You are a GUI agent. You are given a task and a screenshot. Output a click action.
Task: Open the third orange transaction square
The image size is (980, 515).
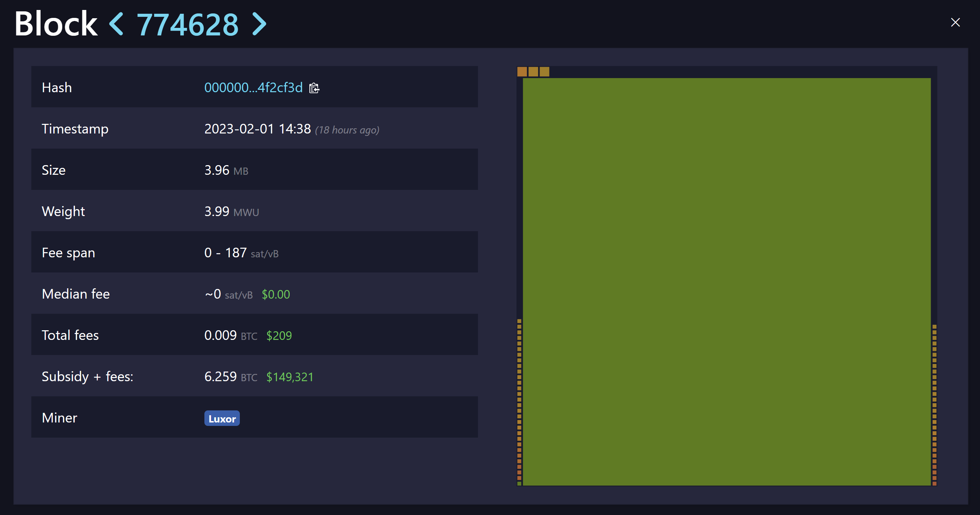point(544,72)
